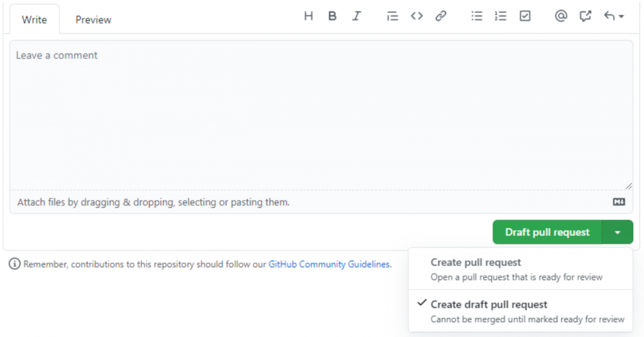Click the Leave a comment text area
This screenshot has height=337, width=644.
(321, 115)
